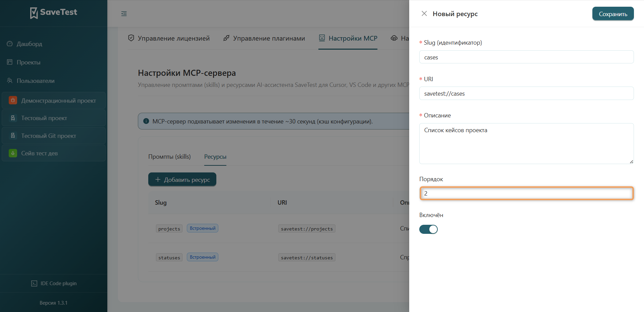This screenshot has width=644, height=312.
Task: Open Проекты in the sidebar
Action: (x=54, y=62)
